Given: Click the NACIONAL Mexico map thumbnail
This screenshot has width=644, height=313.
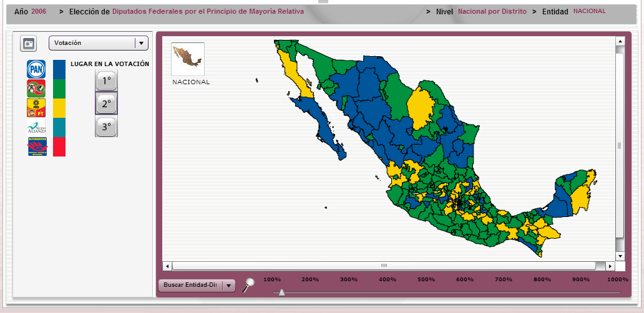Looking at the screenshot, I should point(188,59).
